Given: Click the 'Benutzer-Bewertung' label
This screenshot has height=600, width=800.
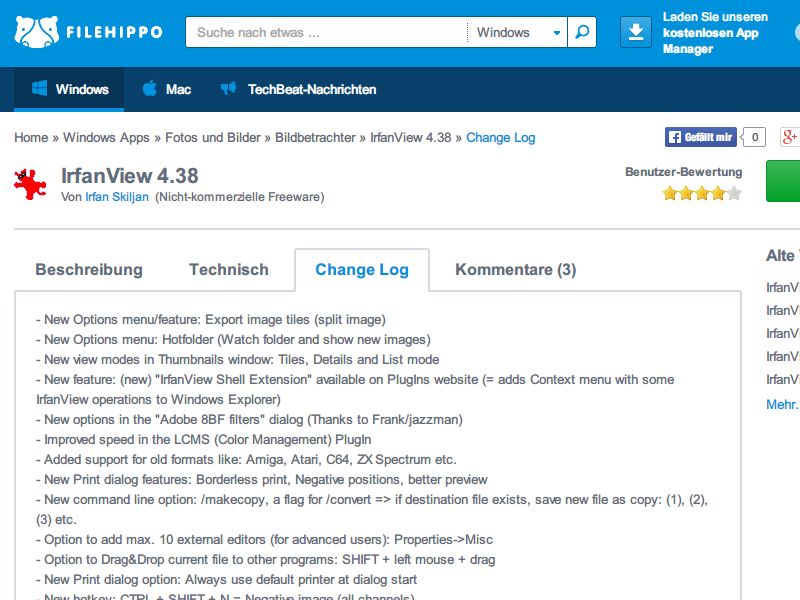Looking at the screenshot, I should pos(683,172).
